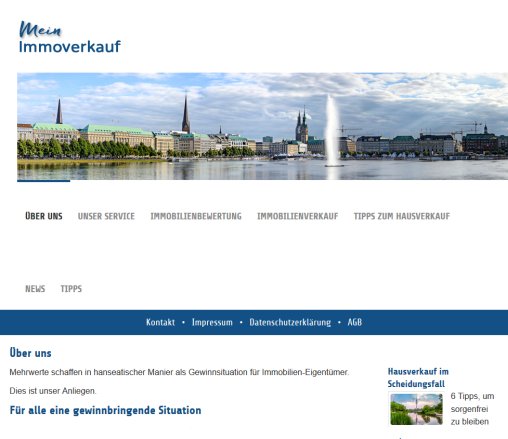Screen dimensions: 508x439
Task: Go to Immobilienverkauf page
Action: click(298, 216)
